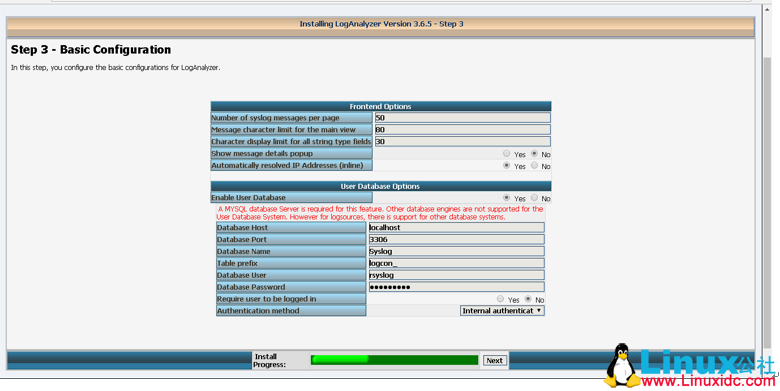Screen dimensions: 780x391
Task: Click the install progress bar
Action: coord(394,360)
